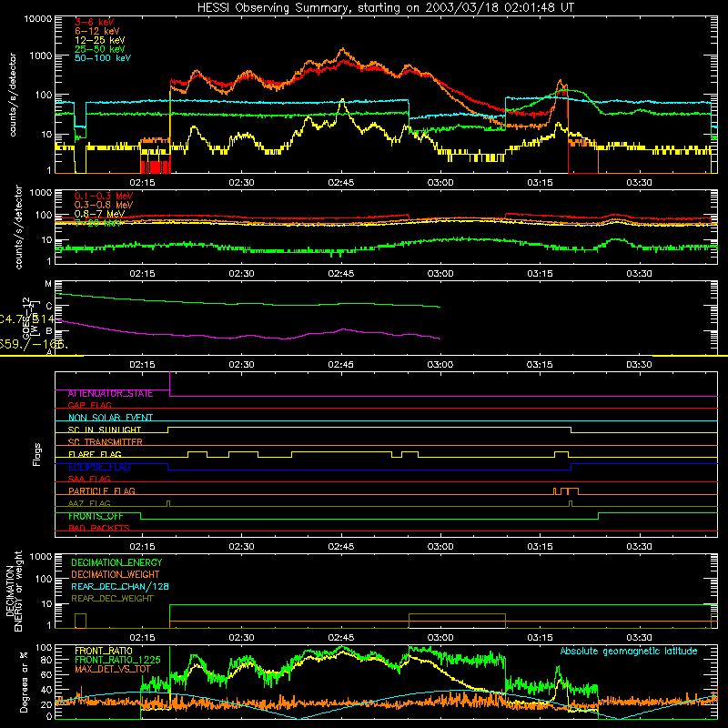Click the 0.3-0.8 MeV legend label
The height and width of the screenshot is (728, 728).
[104, 205]
